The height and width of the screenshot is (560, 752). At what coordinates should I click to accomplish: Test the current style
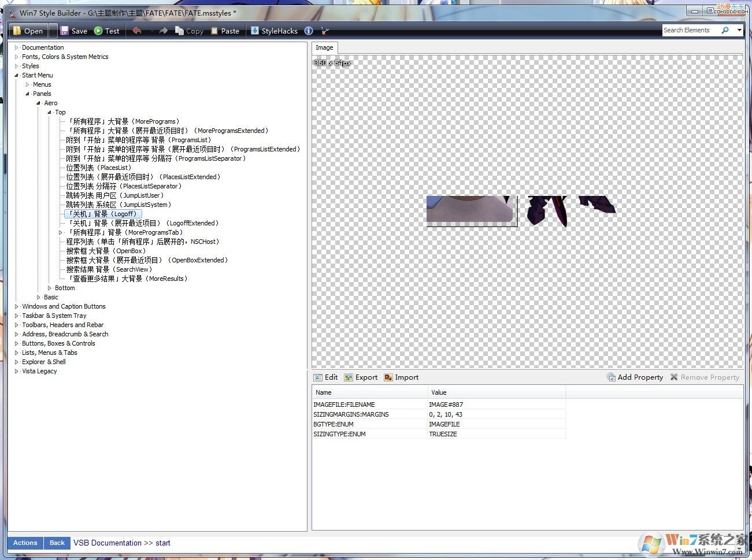point(106,30)
